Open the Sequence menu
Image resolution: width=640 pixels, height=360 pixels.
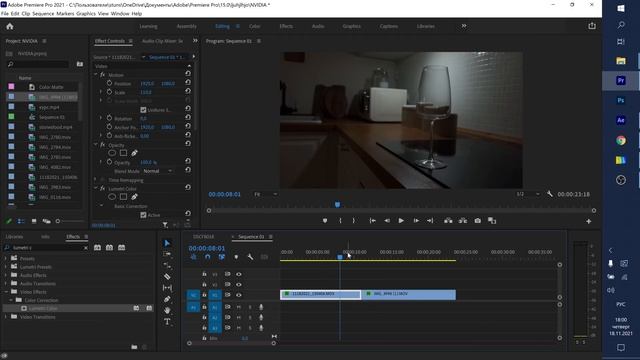pyautogui.click(x=43, y=13)
